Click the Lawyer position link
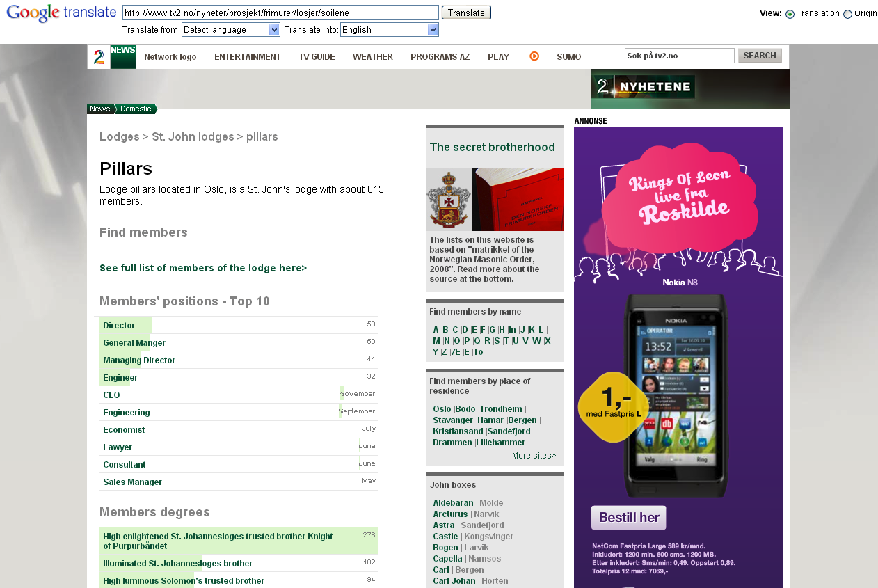 (x=118, y=447)
